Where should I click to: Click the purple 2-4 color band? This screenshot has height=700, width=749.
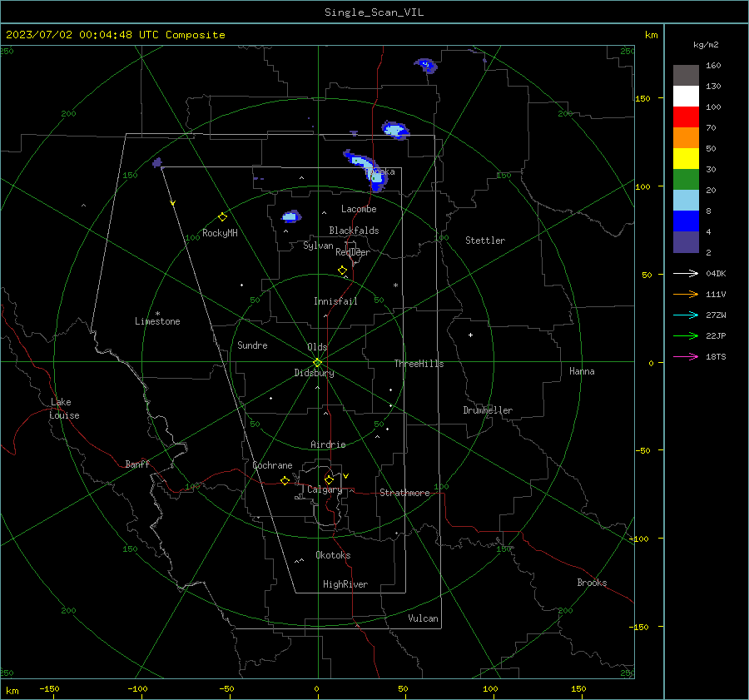pyautogui.click(x=686, y=241)
